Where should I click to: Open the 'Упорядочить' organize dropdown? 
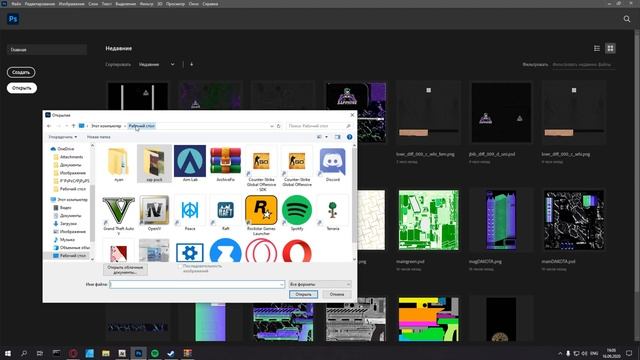coord(62,137)
